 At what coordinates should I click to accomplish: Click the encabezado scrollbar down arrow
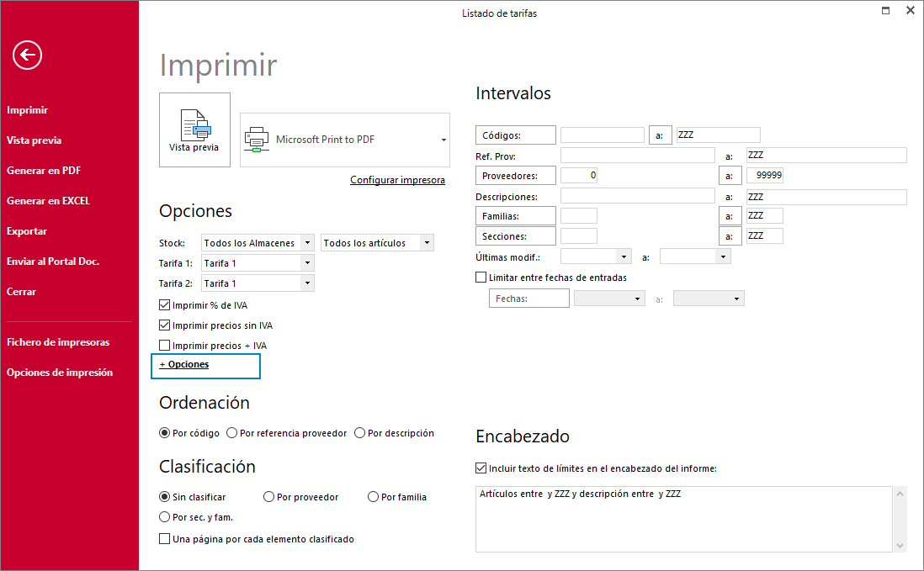tap(900, 546)
